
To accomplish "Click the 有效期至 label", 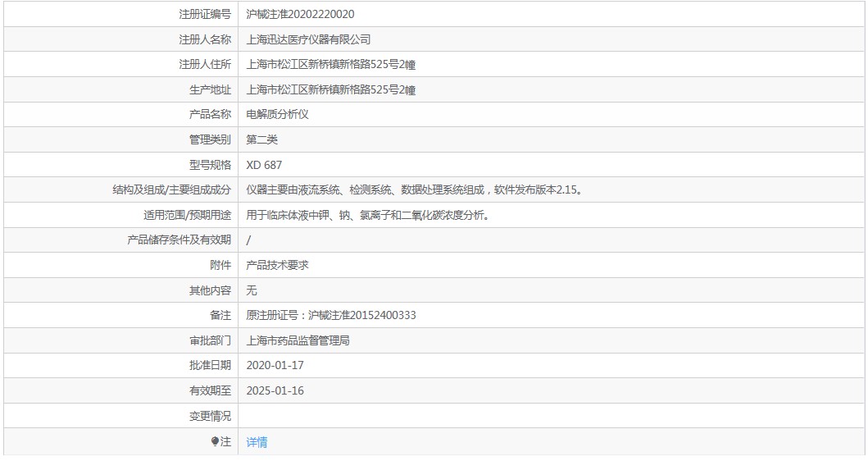I will 211,390.
